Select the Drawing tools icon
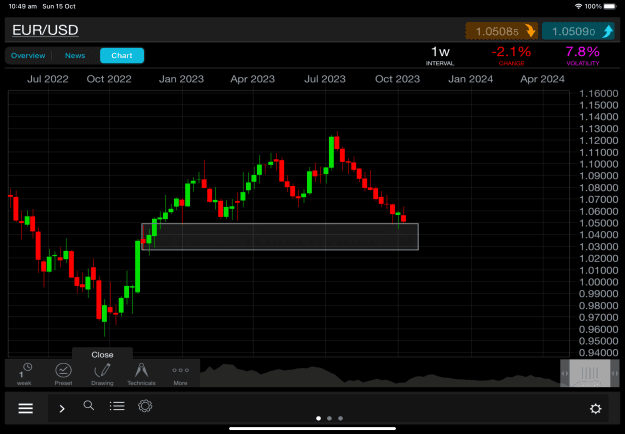625x434 pixels. 102,373
